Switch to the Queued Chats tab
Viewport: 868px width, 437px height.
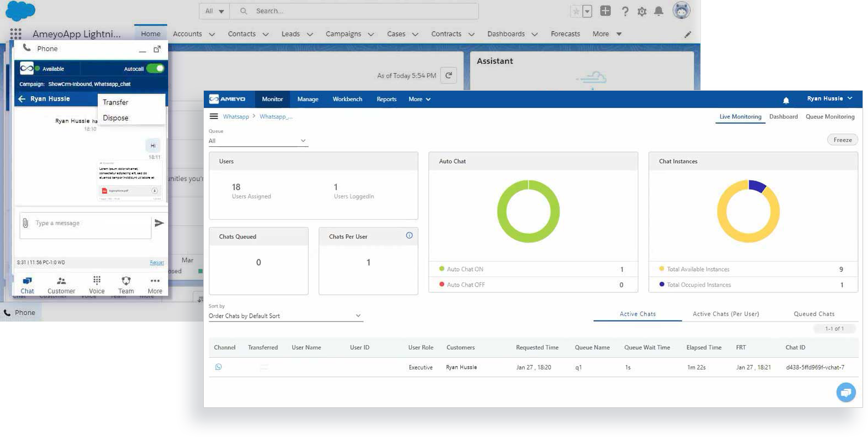point(814,314)
